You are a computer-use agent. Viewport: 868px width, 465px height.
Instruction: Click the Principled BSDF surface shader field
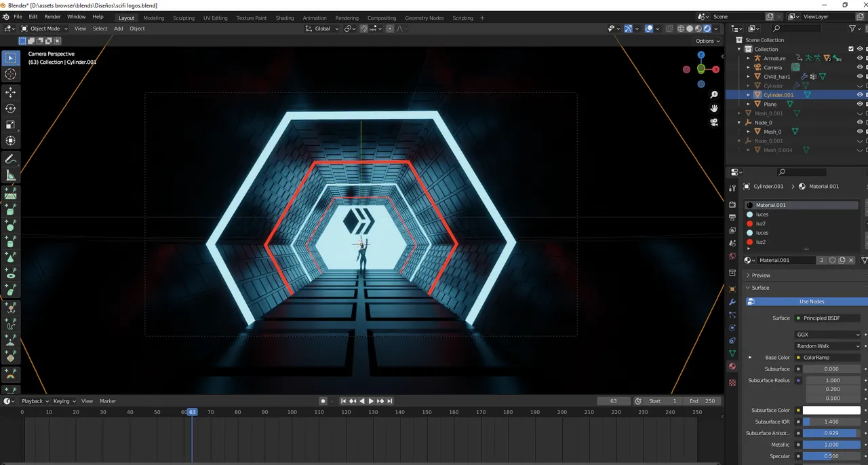[828, 318]
